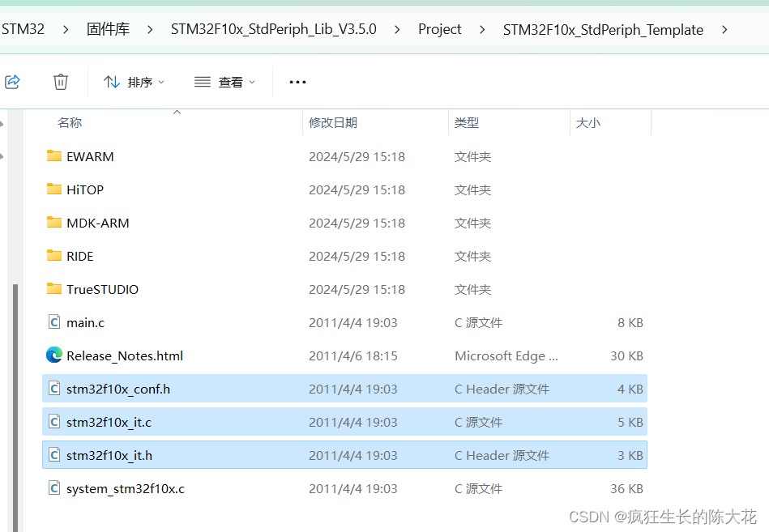Viewport: 769px width, 532px height.
Task: Open the TrueSTUDIO folder icon
Action: click(53, 289)
